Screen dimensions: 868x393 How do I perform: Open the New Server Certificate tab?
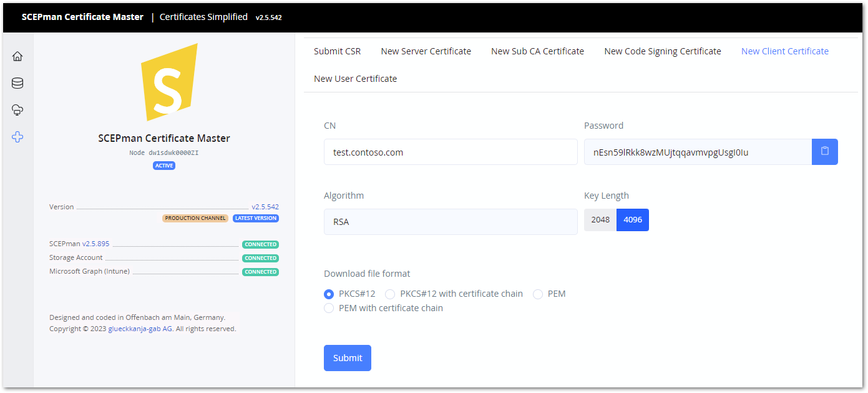click(426, 51)
